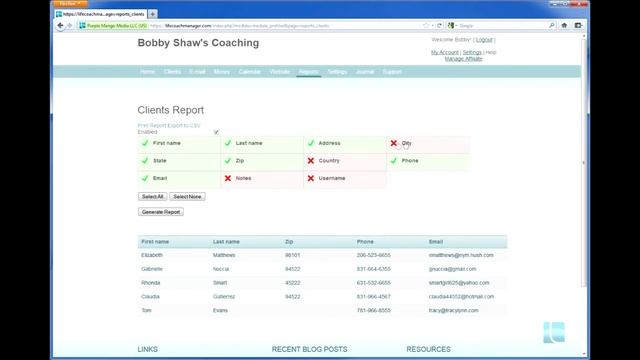
Task: Open the Money nav item
Action: click(222, 72)
